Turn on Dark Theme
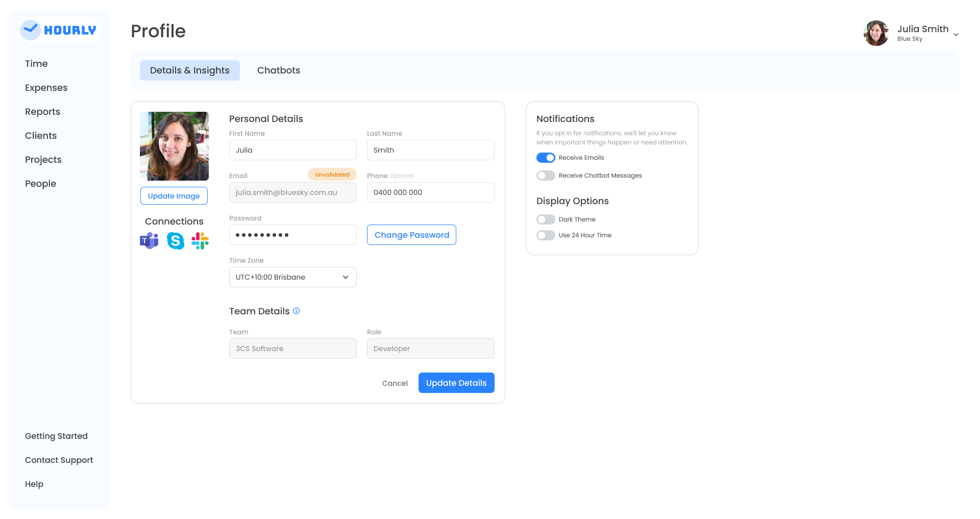 click(546, 219)
